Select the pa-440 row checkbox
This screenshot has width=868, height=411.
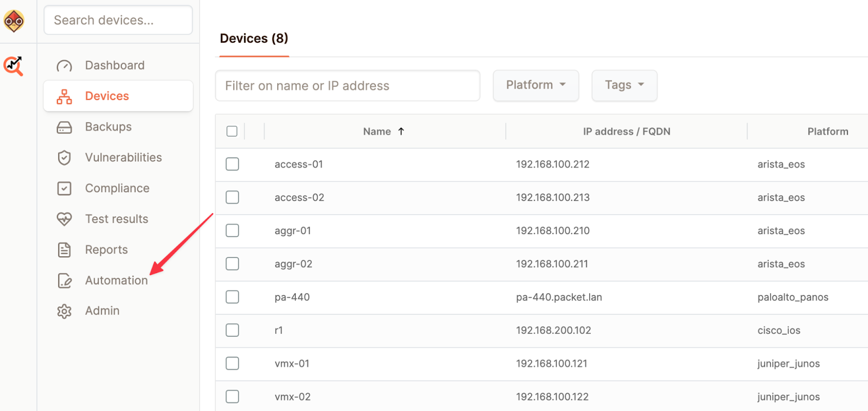point(232,297)
